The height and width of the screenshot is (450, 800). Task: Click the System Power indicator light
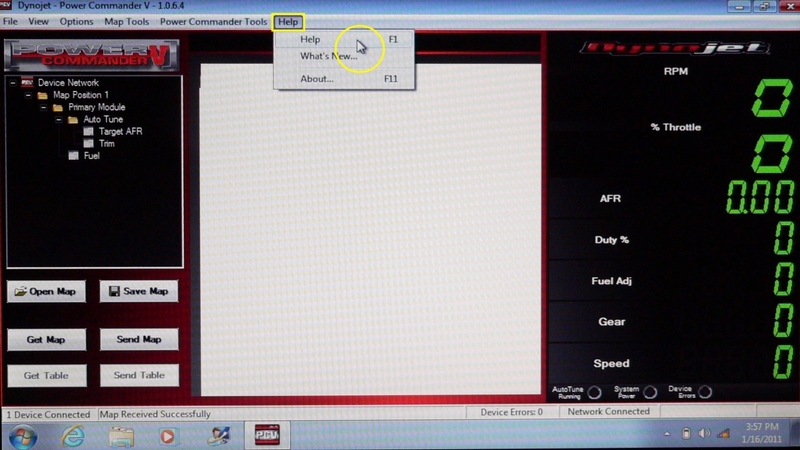pyautogui.click(x=650, y=392)
